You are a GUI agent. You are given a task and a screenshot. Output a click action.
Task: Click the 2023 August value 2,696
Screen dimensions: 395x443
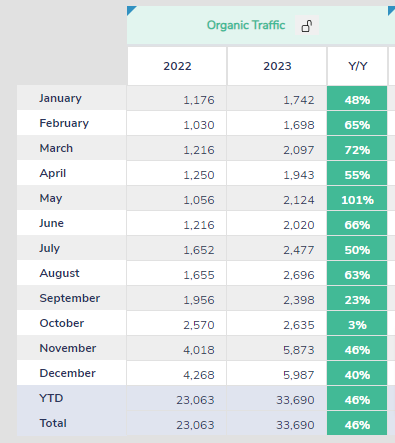tap(299, 275)
